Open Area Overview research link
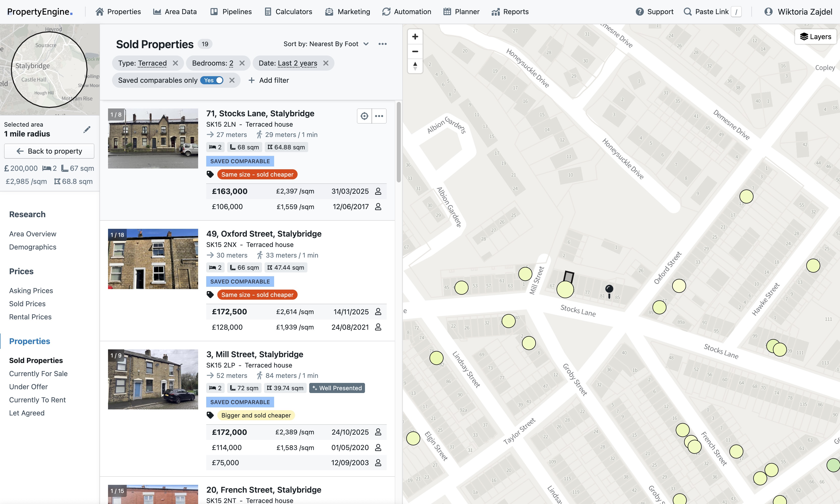Image resolution: width=840 pixels, height=504 pixels. (x=33, y=234)
